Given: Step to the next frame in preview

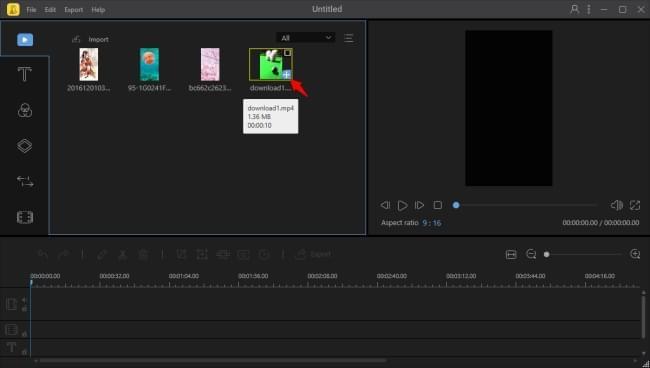Looking at the screenshot, I should [x=420, y=205].
